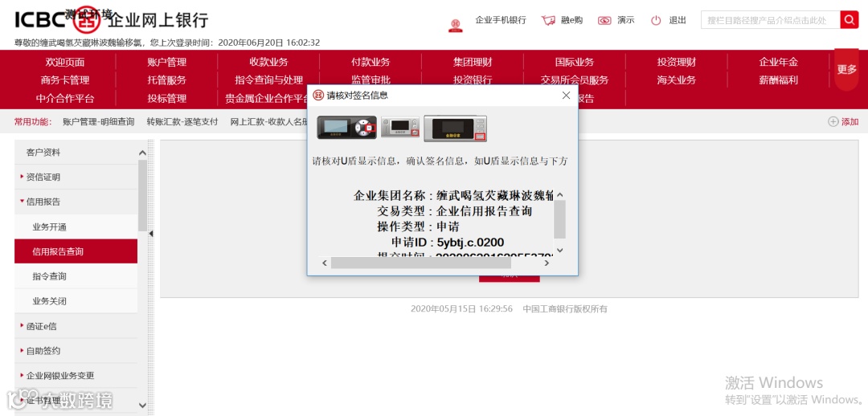Close the 请核对签名信息 dialog
868x416 pixels.
566,95
